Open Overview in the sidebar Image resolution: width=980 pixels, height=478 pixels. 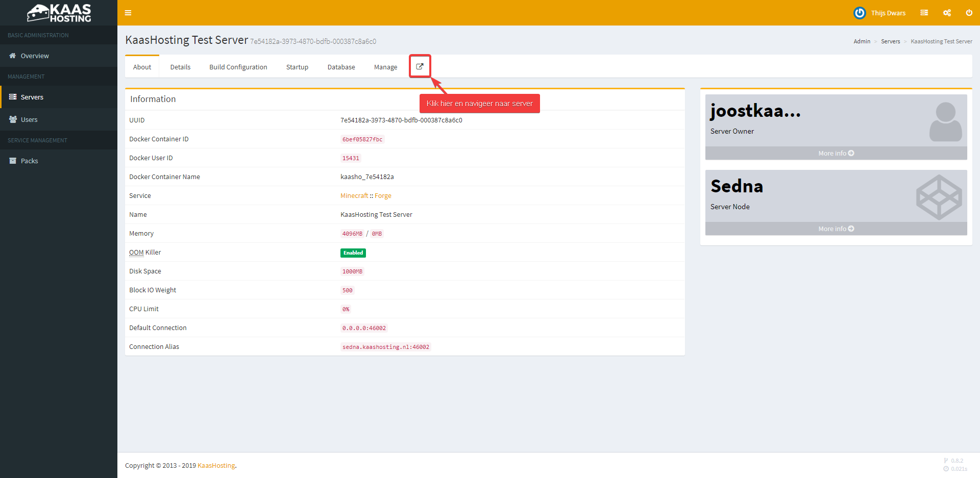[35, 56]
